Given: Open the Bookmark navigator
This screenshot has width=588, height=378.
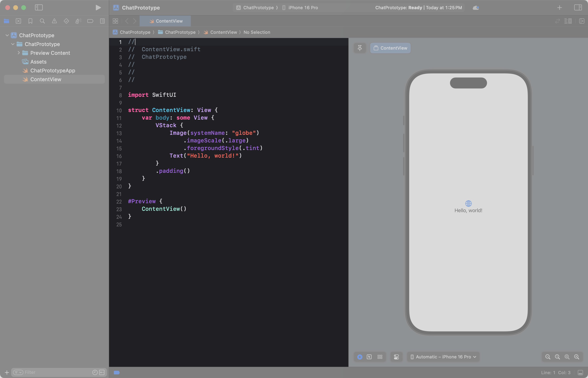Looking at the screenshot, I should click(30, 21).
